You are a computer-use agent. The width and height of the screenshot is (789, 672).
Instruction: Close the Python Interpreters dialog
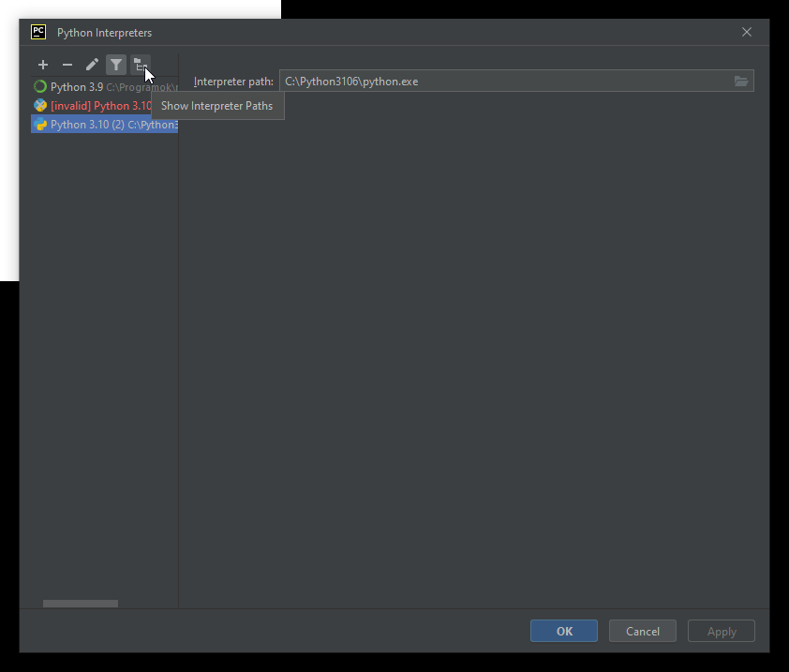pos(747,32)
